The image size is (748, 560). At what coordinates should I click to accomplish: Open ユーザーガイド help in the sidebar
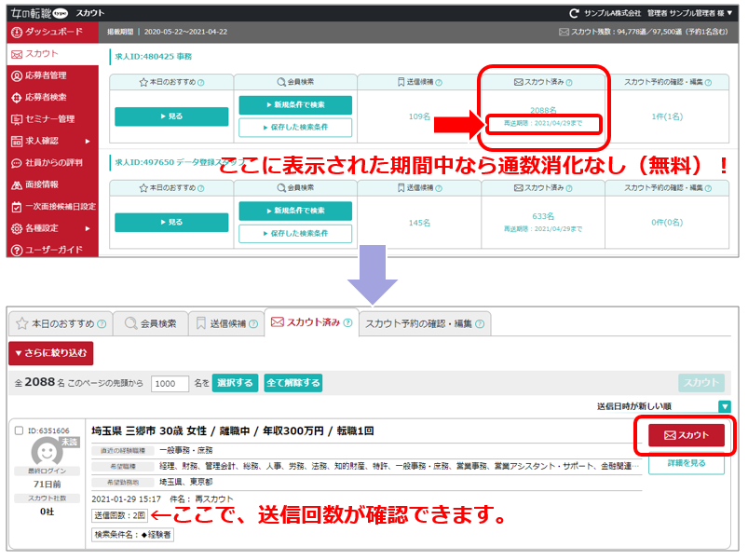[51, 251]
